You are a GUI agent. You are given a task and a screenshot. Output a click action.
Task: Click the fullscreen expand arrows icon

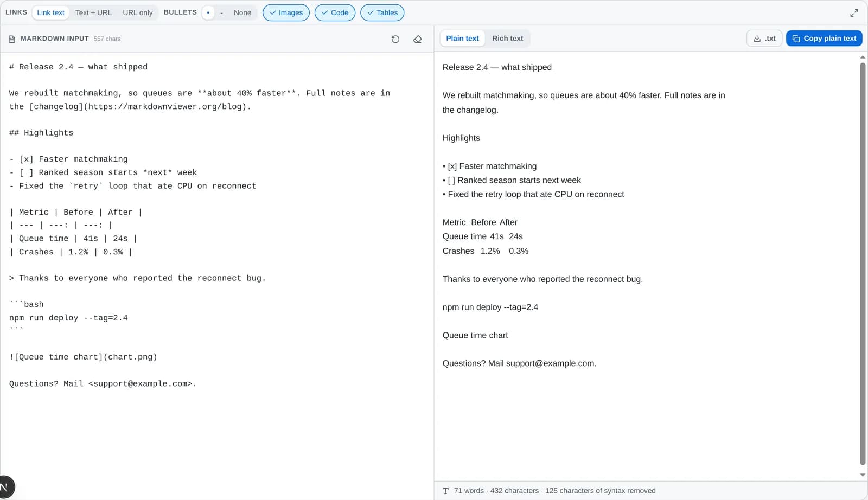(x=854, y=12)
